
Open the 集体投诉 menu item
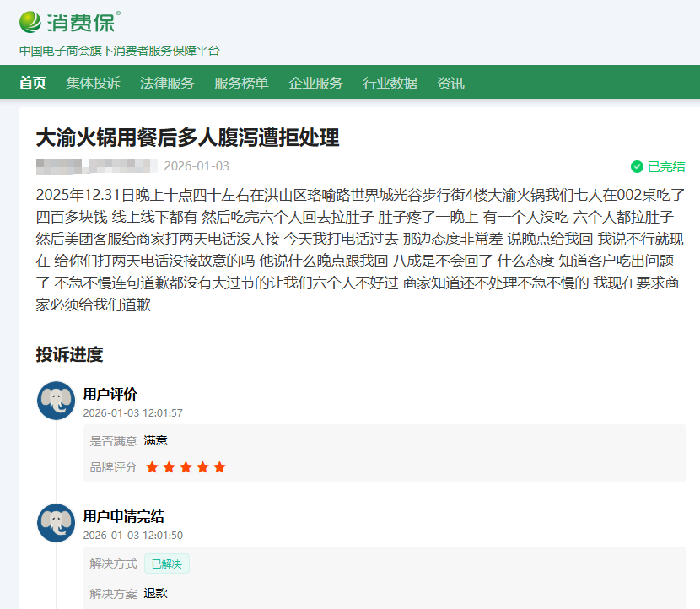point(93,83)
